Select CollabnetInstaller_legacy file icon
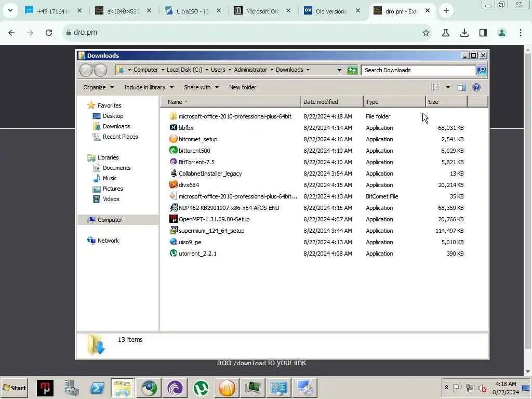532x399 pixels. [174, 174]
